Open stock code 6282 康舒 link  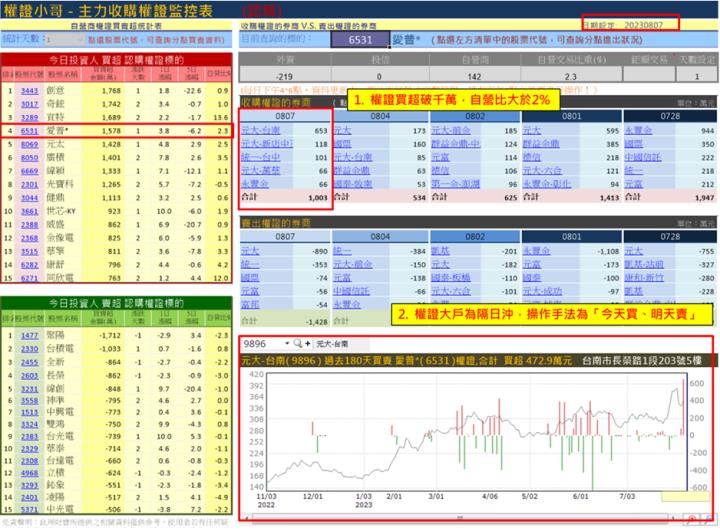click(29, 265)
